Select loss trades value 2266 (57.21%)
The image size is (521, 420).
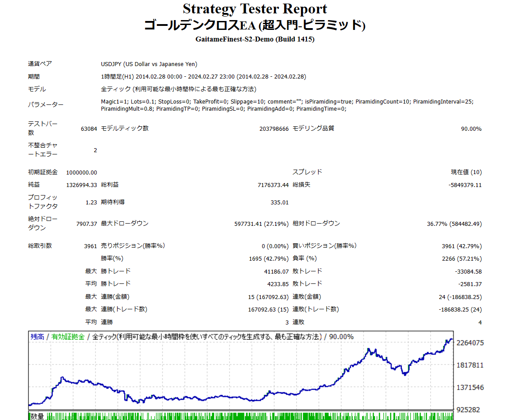click(x=462, y=259)
